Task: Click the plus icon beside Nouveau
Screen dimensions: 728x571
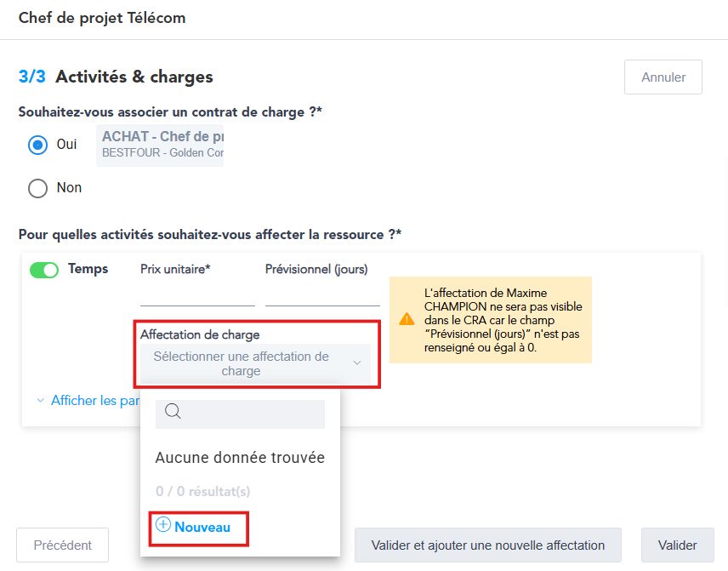Action: tap(163, 526)
